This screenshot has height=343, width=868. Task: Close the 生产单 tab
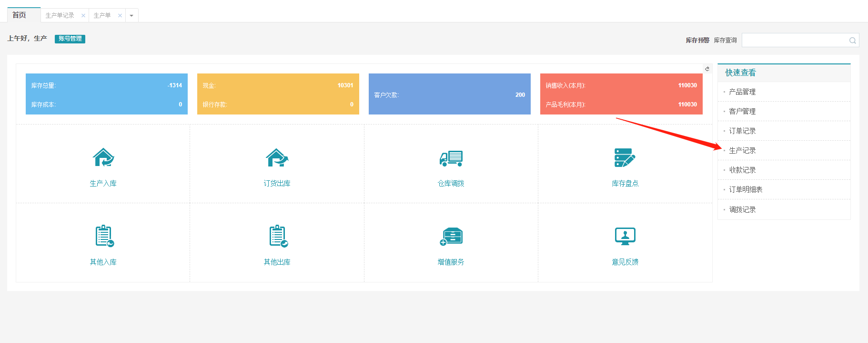tap(120, 16)
